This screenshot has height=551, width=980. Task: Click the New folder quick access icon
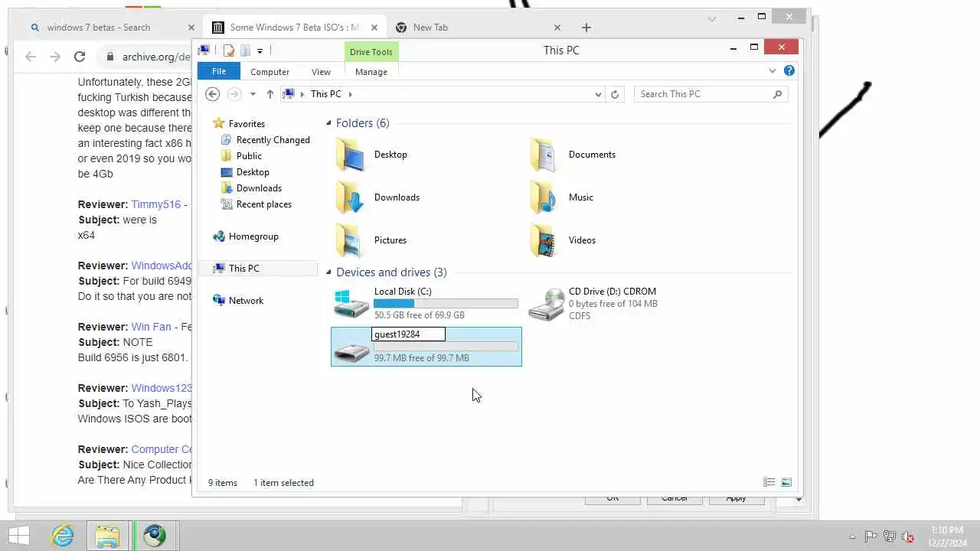point(245,51)
